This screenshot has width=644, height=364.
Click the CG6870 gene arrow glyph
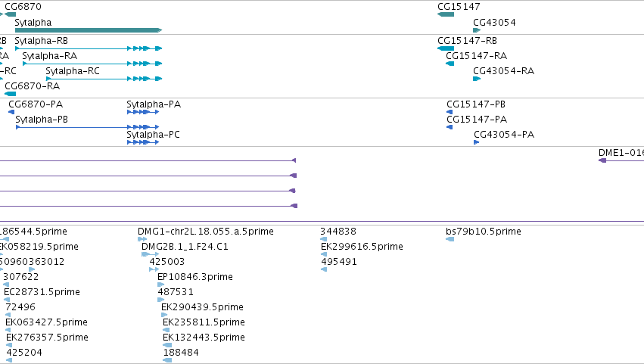(x=11, y=14)
